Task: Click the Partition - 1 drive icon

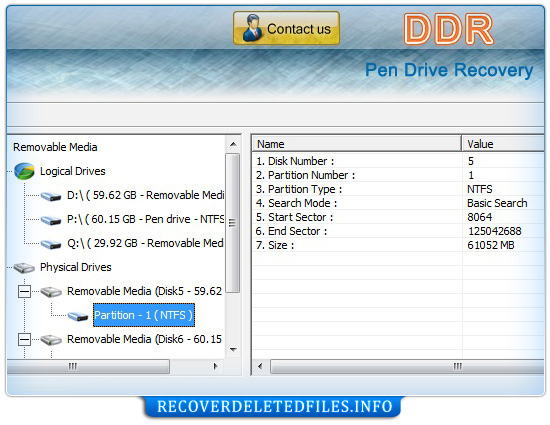Action: 78,316
